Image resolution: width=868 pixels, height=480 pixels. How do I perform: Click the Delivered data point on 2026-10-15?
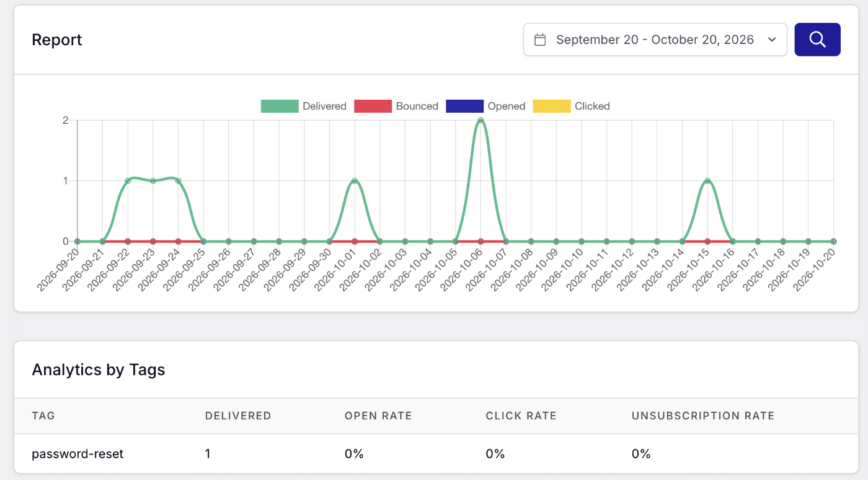(x=707, y=181)
